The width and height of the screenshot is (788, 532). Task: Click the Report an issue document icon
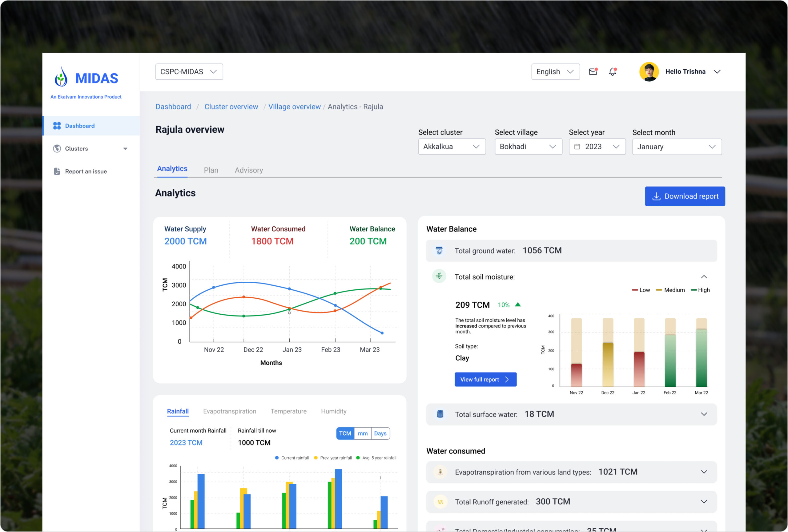coord(57,171)
